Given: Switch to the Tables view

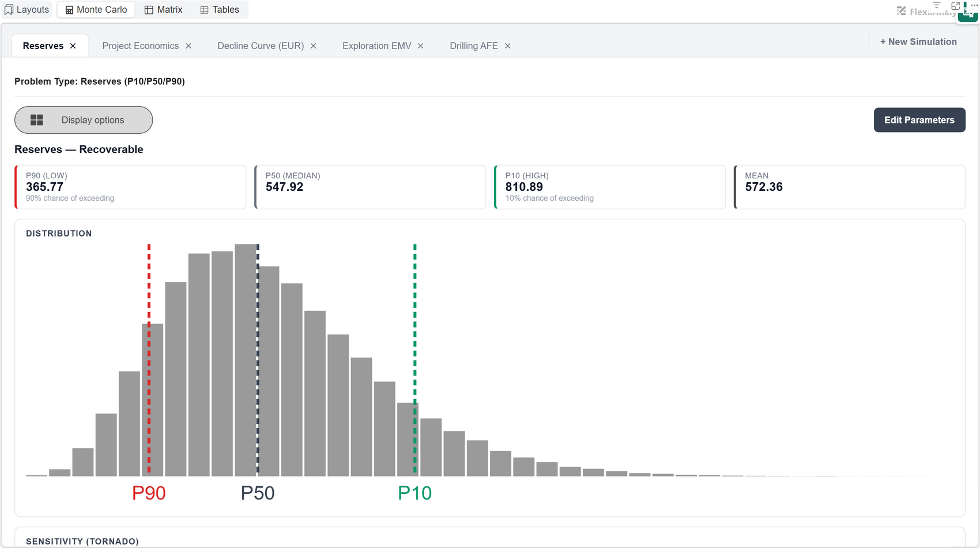Looking at the screenshot, I should click(220, 10).
